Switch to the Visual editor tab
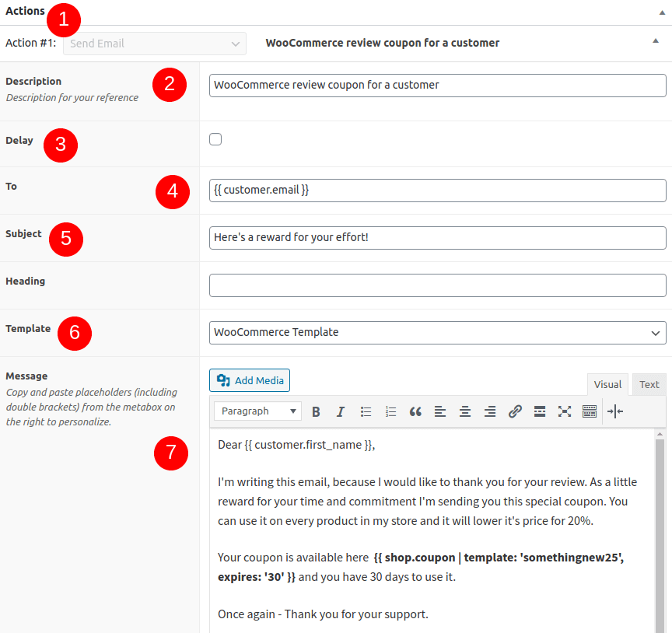 tap(607, 384)
